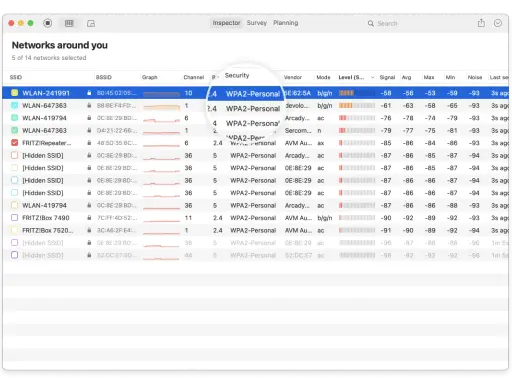Click the signal level bar of WLAN-241991
The width and height of the screenshot is (512, 384).
[357, 93]
